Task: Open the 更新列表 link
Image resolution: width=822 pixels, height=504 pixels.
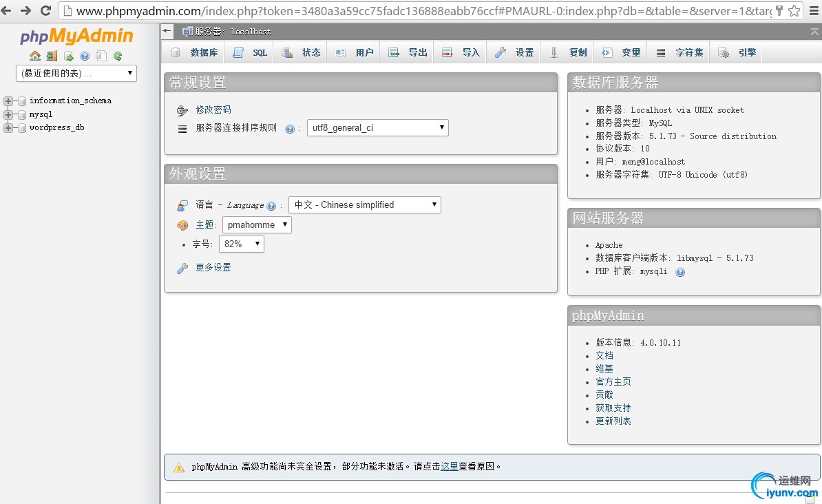Action: [613, 421]
